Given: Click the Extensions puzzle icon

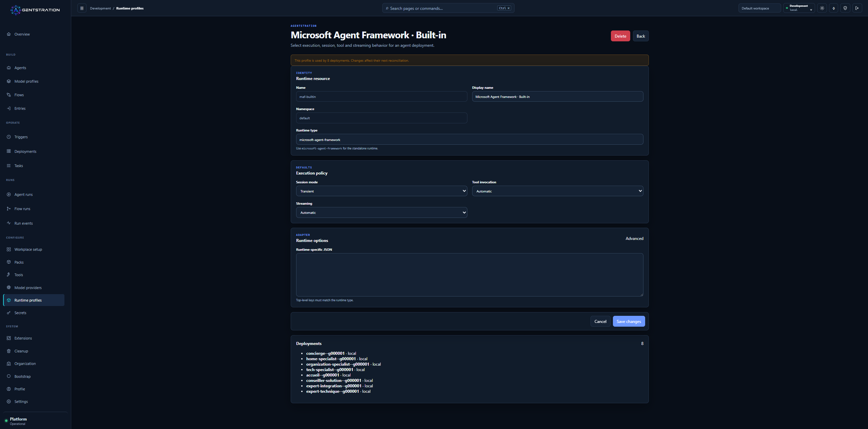Looking at the screenshot, I should 9,338.
